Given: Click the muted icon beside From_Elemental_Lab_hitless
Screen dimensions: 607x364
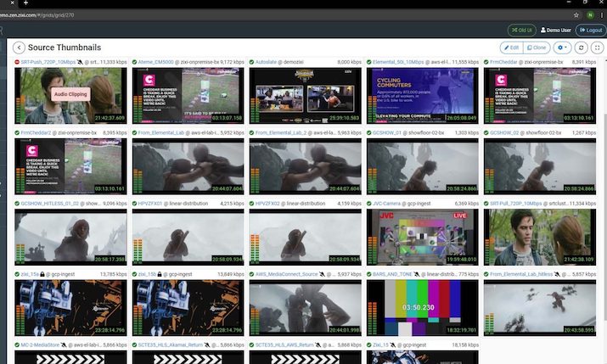Looking at the screenshot, I should tap(557, 274).
